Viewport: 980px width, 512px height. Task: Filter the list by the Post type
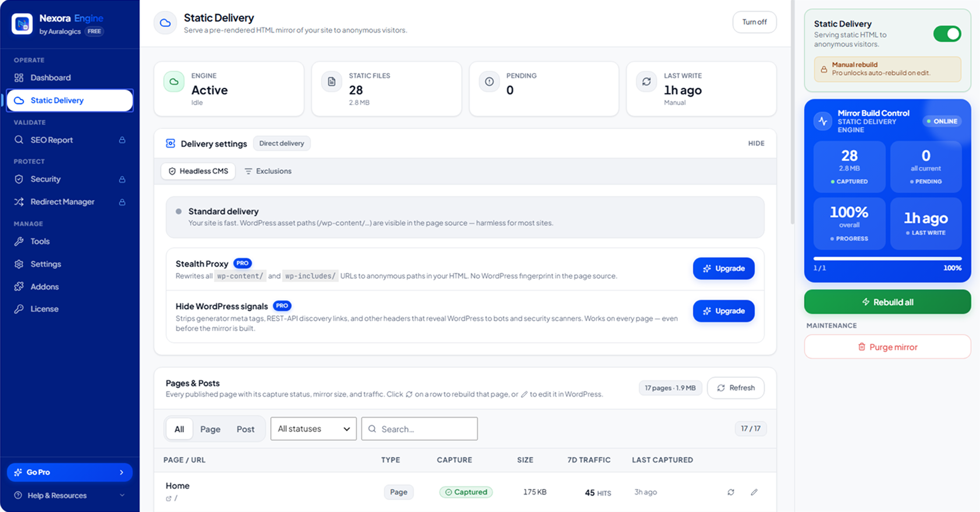(246, 429)
